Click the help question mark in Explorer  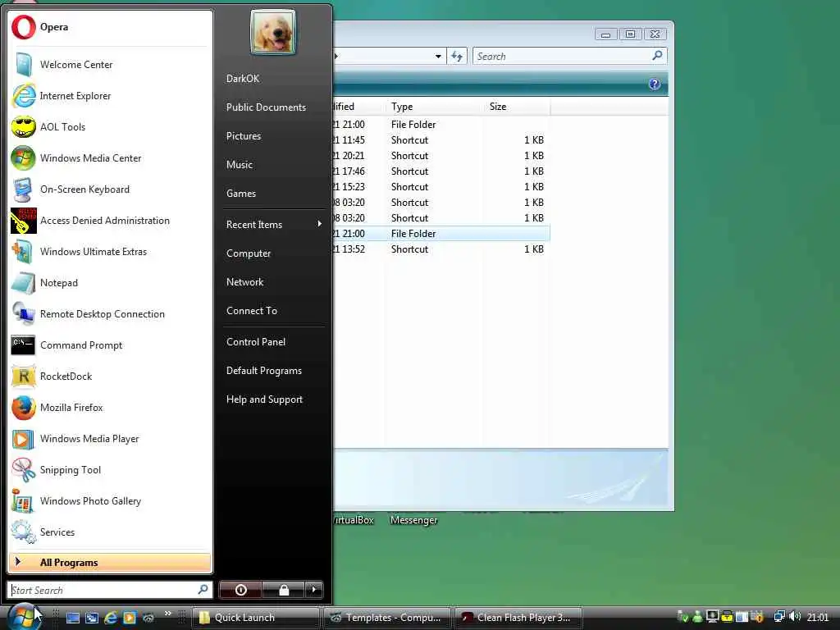[x=654, y=84]
